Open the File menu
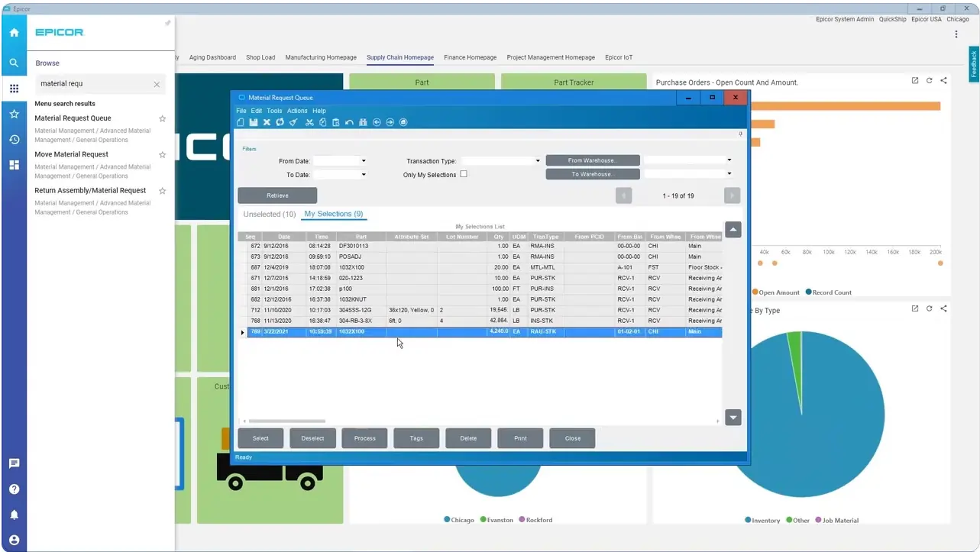This screenshot has width=980, height=552. pos(241,111)
